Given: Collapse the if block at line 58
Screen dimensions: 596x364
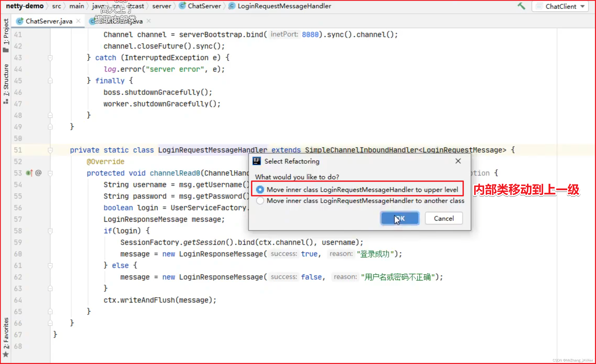Looking at the screenshot, I should point(50,231).
